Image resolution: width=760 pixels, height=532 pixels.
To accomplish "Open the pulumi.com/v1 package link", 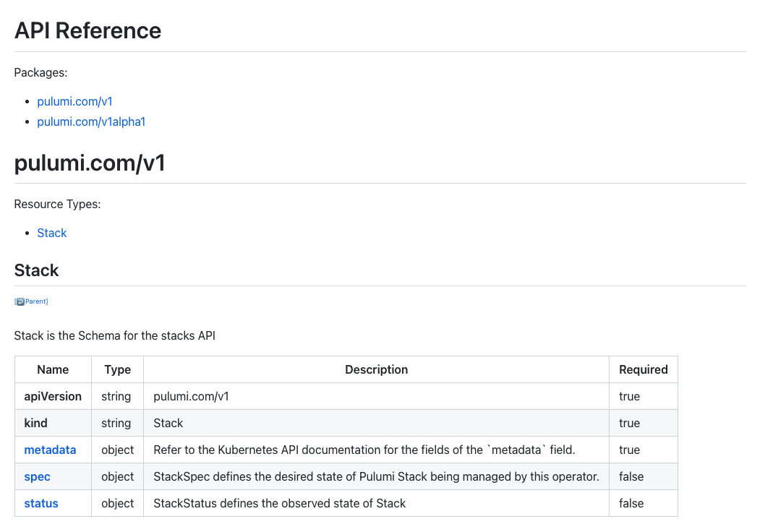I will [x=74, y=101].
